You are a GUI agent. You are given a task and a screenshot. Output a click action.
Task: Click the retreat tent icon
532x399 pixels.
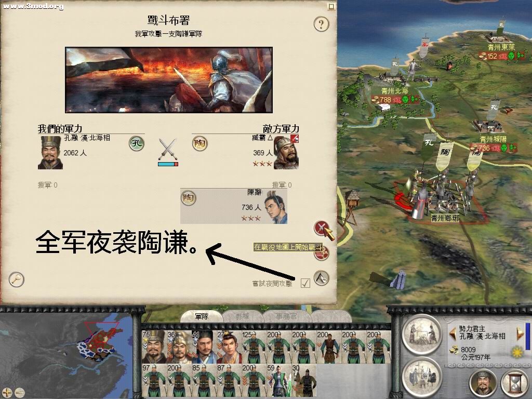coord(321,278)
